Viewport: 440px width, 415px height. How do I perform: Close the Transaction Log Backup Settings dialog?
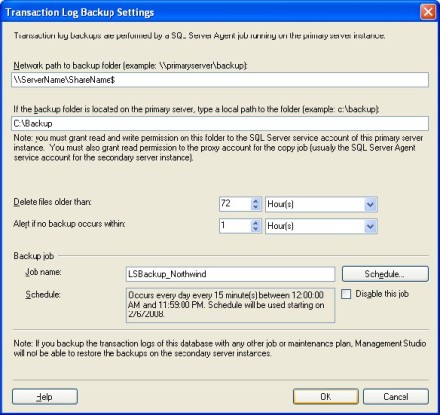click(x=428, y=12)
